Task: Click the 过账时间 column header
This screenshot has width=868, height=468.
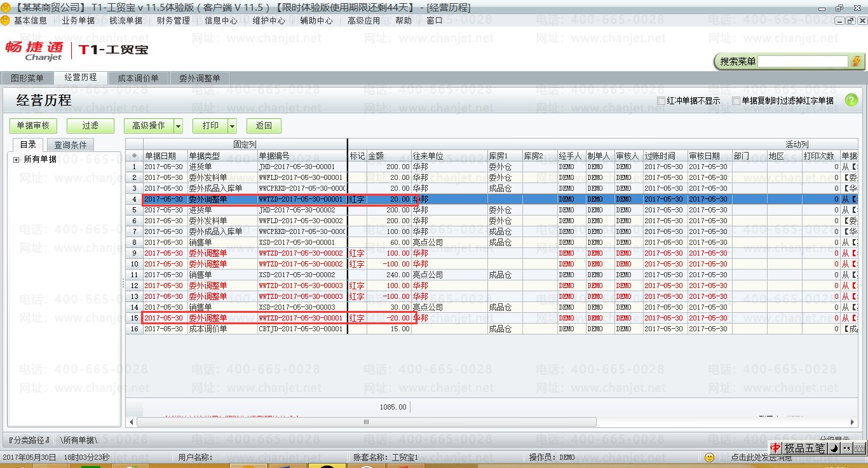Action: [x=665, y=156]
